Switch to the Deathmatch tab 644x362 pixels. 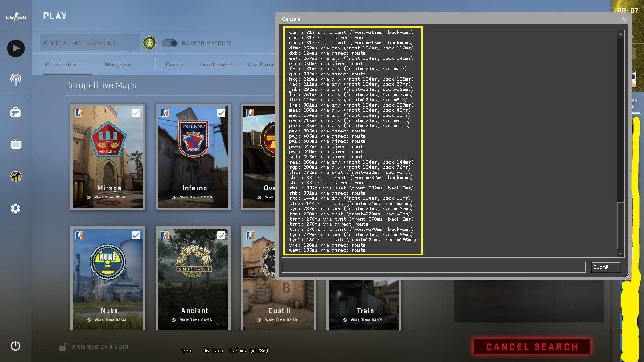[216, 65]
